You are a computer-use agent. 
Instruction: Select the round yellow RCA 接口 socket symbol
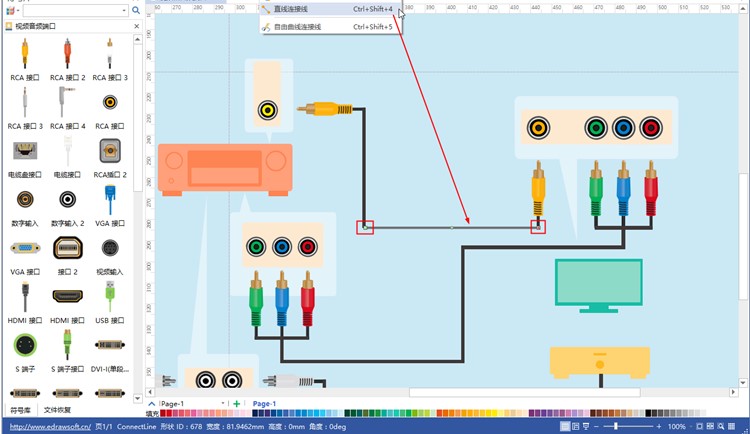pyautogui.click(x=110, y=102)
